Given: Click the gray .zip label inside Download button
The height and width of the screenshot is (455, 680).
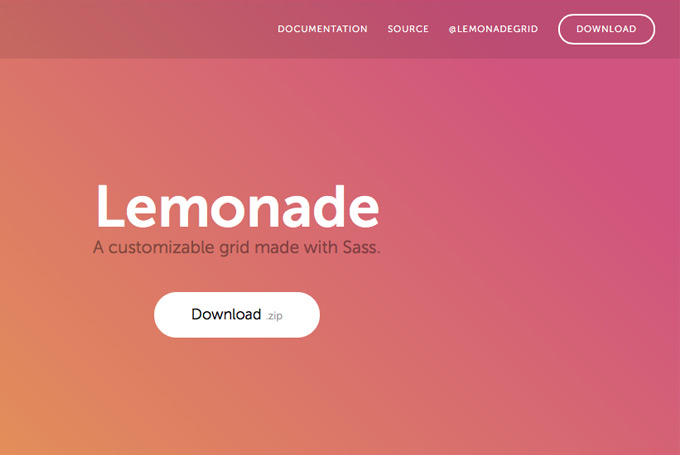Looking at the screenshot, I should pos(274,316).
